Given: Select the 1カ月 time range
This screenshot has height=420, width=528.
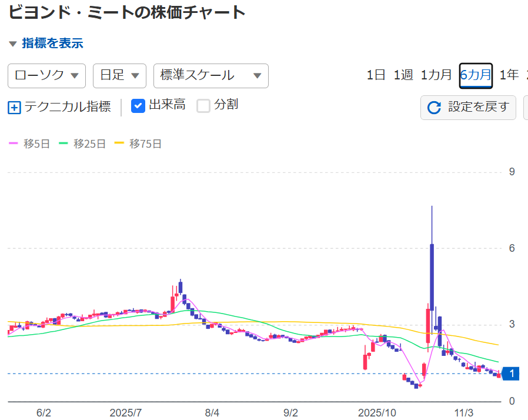Looking at the screenshot, I should 436,75.
